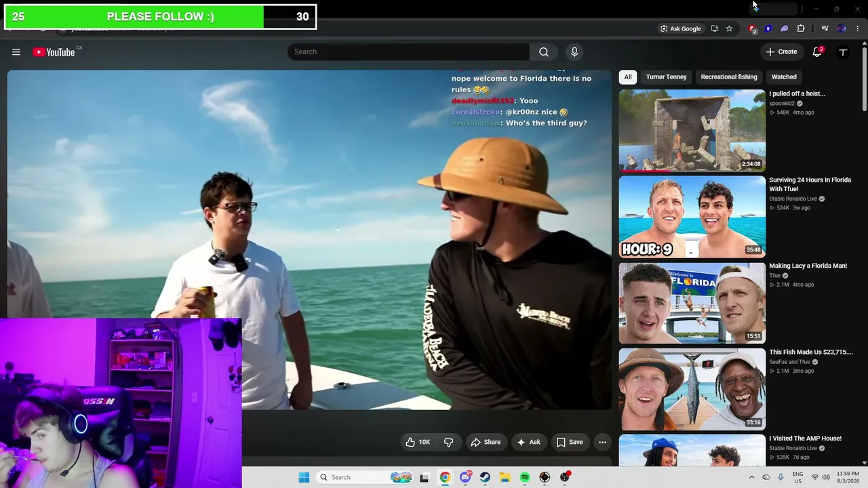Switch the ENG US input language indicator
The height and width of the screenshot is (488, 868).
click(x=797, y=477)
